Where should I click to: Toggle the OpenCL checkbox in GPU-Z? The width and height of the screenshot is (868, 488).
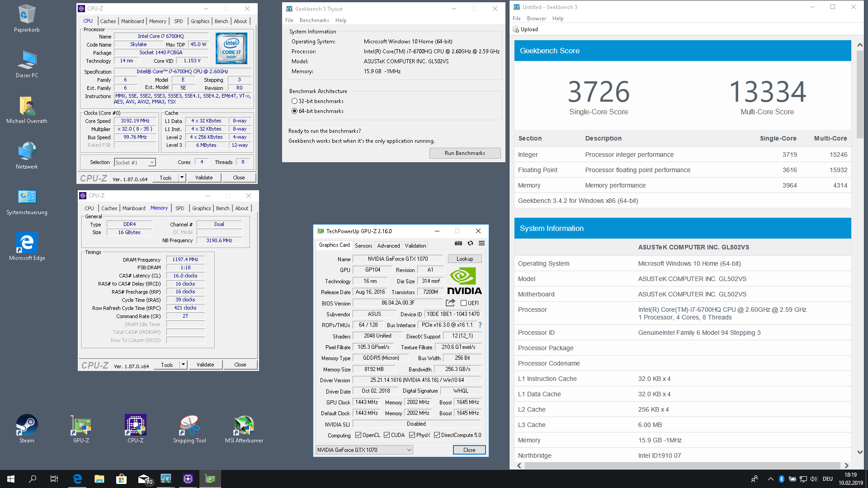[x=358, y=435]
